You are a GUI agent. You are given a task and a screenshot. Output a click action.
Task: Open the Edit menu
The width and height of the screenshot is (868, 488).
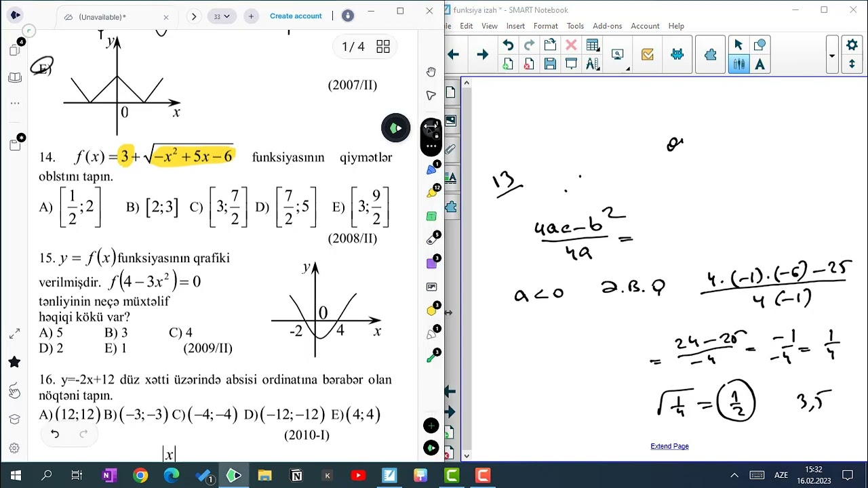tap(466, 26)
